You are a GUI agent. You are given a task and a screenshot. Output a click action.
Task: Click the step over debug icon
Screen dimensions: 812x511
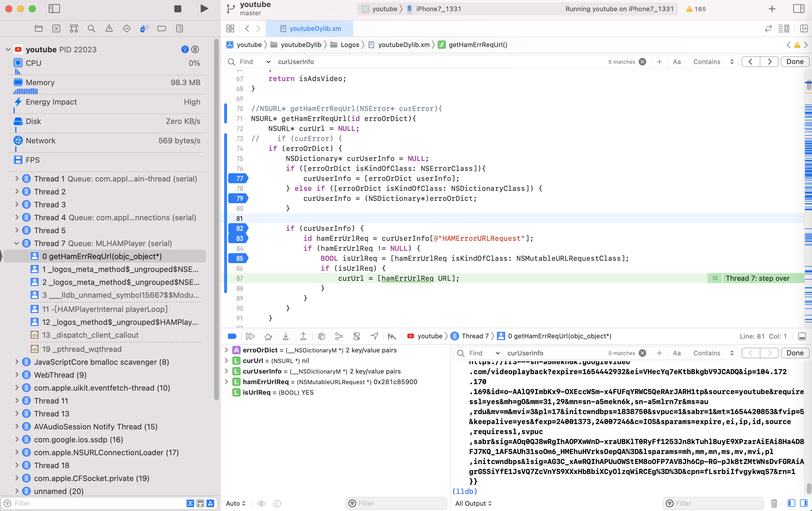pyautogui.click(x=268, y=336)
